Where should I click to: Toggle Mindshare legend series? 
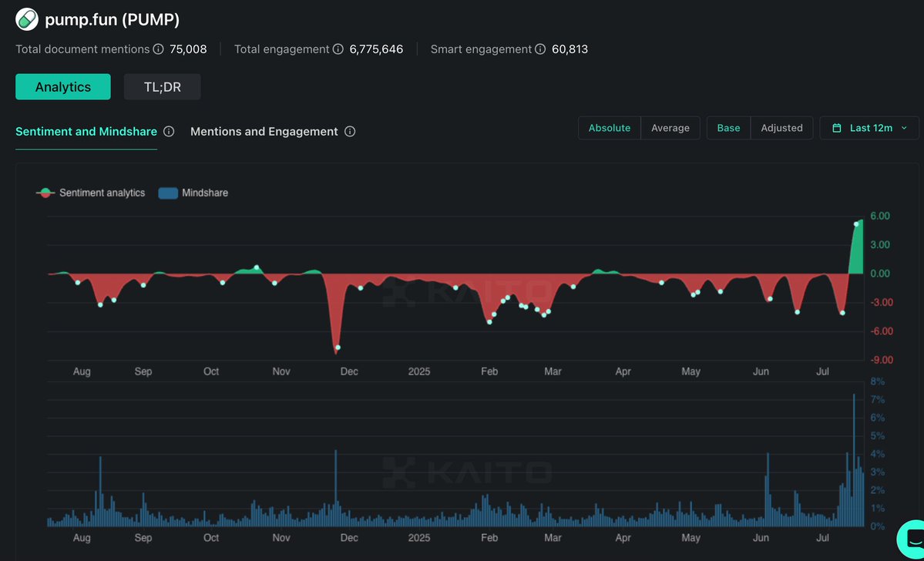(193, 193)
